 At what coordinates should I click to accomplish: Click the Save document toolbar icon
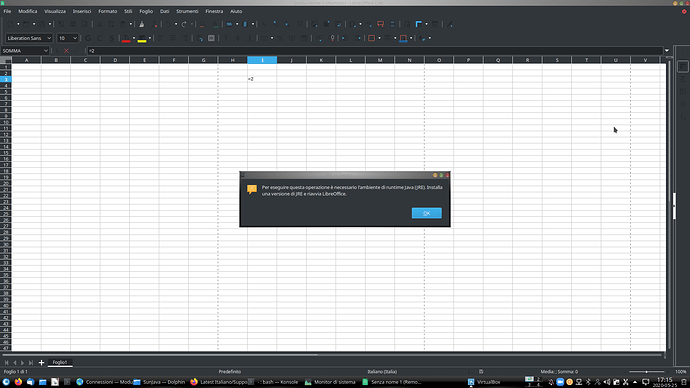pos(42,24)
